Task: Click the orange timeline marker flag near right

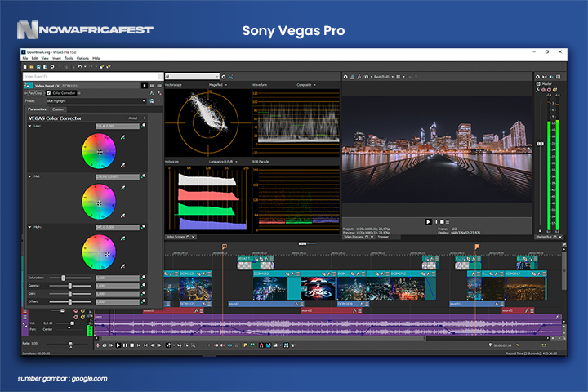Action: pyautogui.click(x=477, y=247)
